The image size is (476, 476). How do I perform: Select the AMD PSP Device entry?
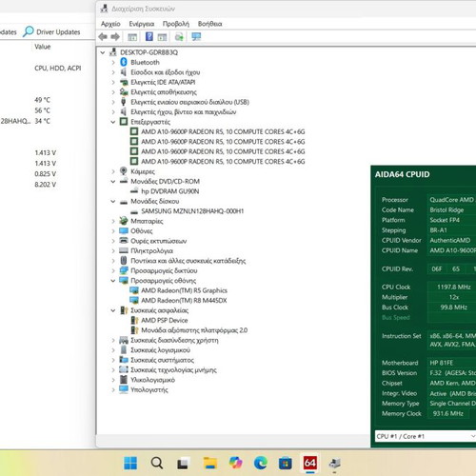pos(165,320)
